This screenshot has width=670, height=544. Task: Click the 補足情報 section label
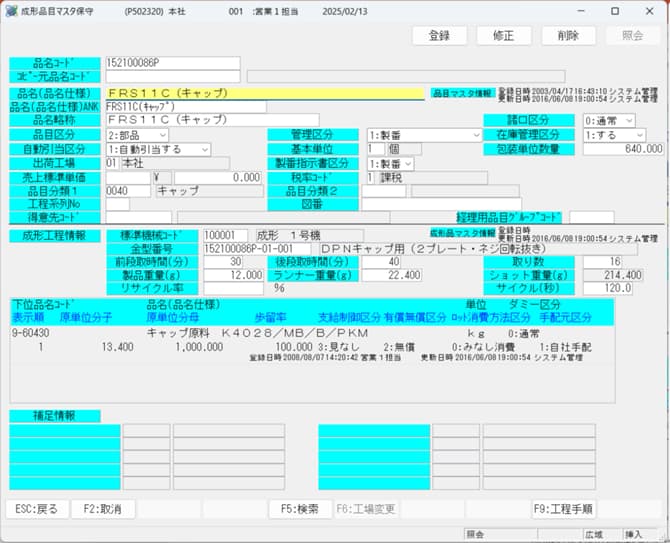(x=55, y=416)
